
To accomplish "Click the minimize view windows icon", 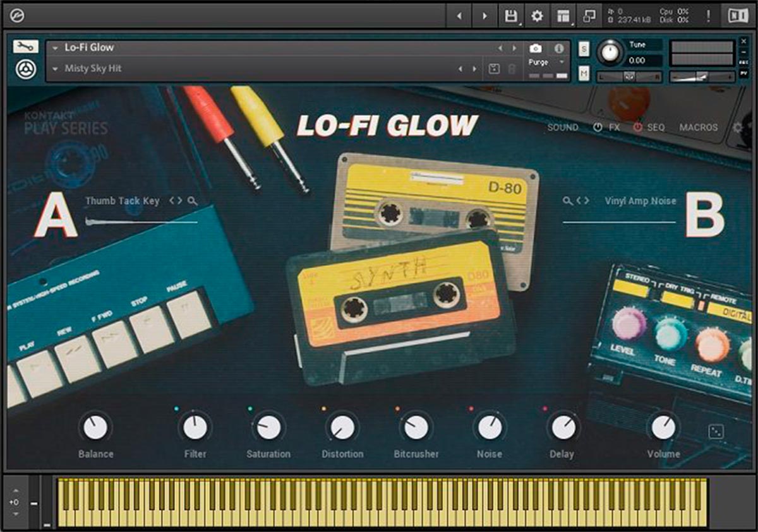I will pyautogui.click(x=589, y=16).
